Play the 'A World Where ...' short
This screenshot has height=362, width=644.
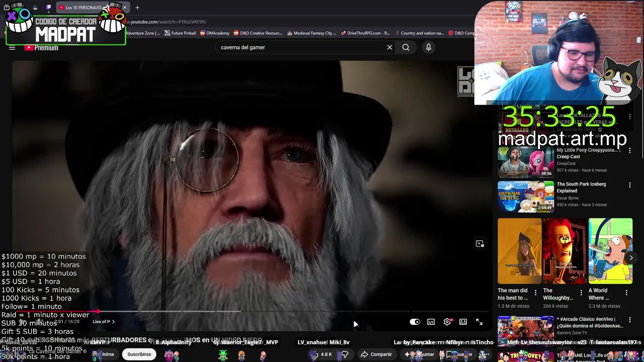[610, 251]
